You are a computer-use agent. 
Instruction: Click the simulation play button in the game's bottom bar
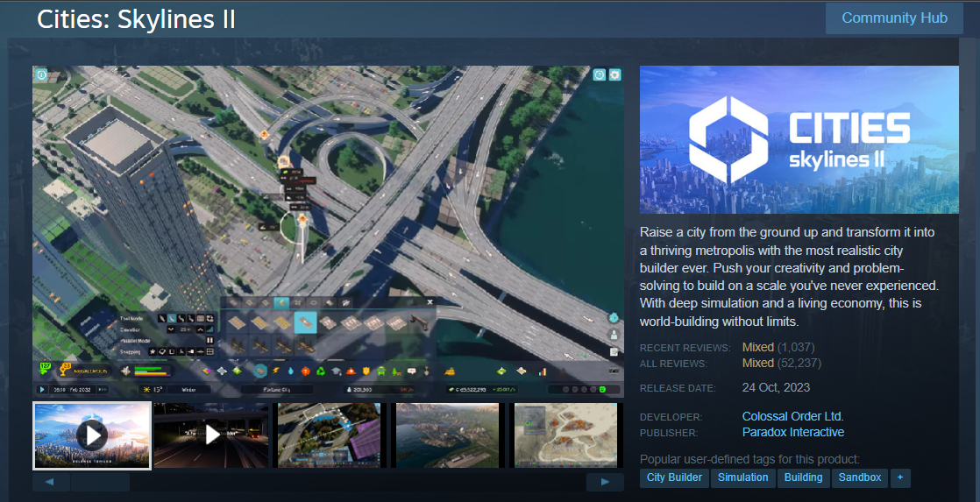click(x=42, y=390)
